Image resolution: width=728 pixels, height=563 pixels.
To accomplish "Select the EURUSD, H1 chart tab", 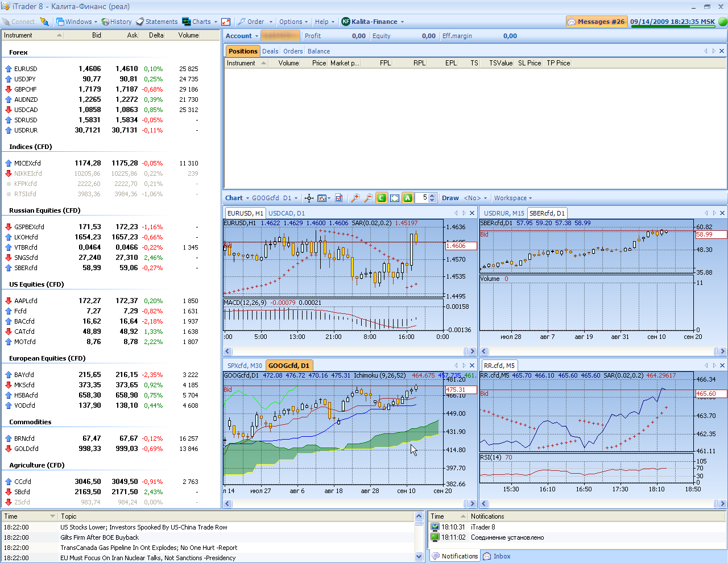I will 245,213.
